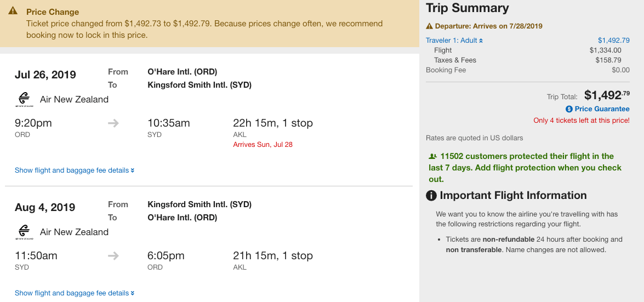Click the Air New Zealand logo for Jul 26 flight
Image resolution: width=644 pixels, height=302 pixels.
24,99
